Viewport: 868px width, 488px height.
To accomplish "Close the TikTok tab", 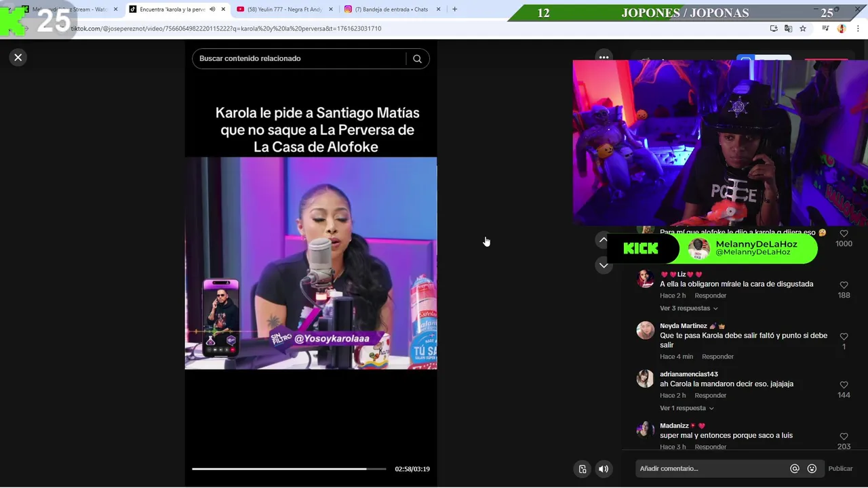I will coord(223,9).
